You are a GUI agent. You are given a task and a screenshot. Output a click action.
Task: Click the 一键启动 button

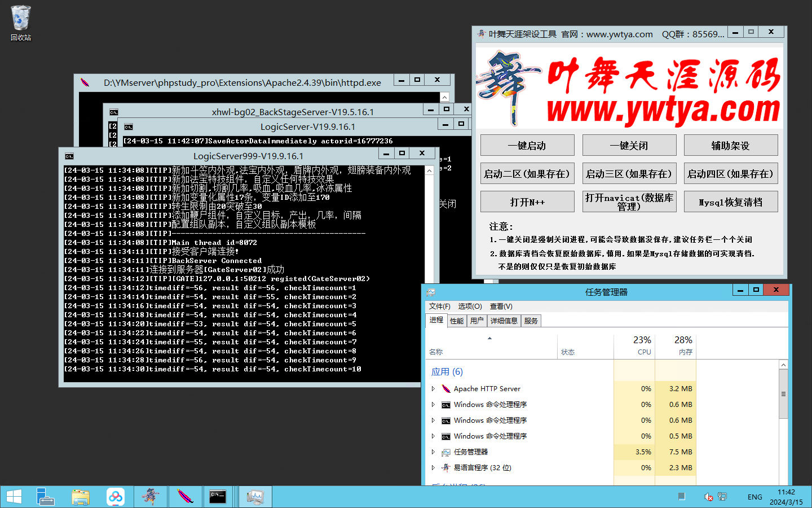pos(527,145)
